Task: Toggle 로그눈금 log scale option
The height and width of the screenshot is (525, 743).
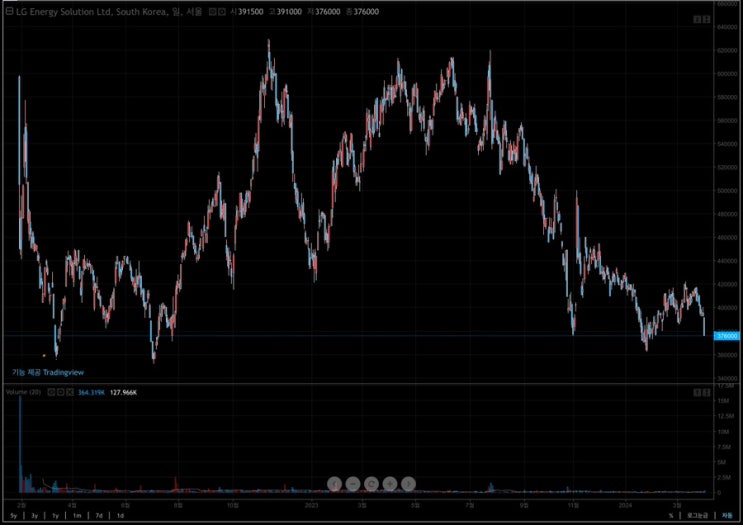Action: pos(696,514)
